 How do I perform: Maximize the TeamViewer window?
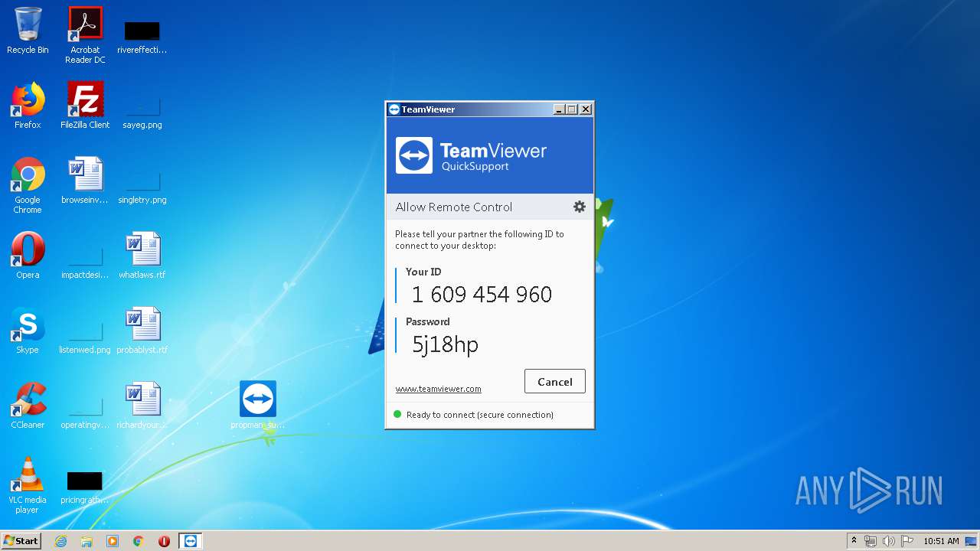pyautogui.click(x=572, y=109)
